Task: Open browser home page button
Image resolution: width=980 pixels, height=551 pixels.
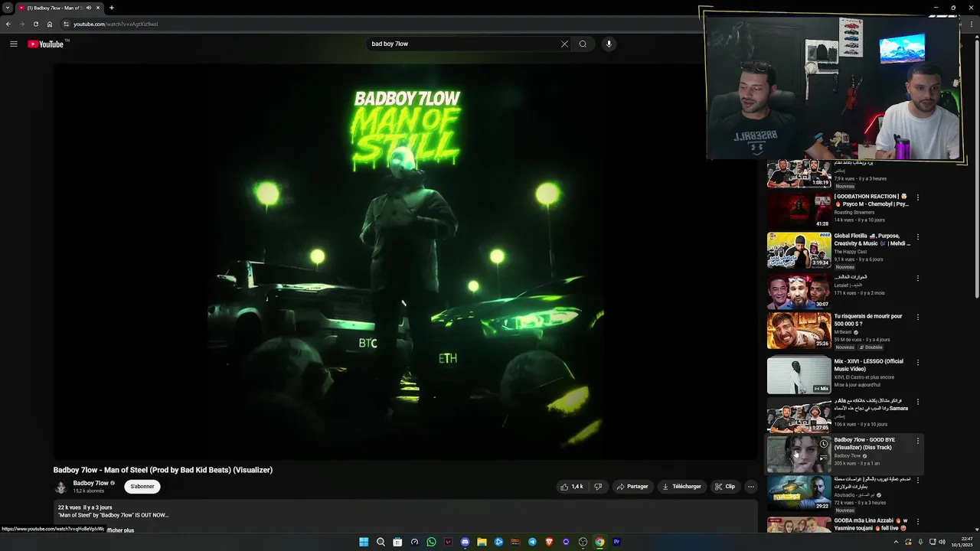Action: coord(50,24)
